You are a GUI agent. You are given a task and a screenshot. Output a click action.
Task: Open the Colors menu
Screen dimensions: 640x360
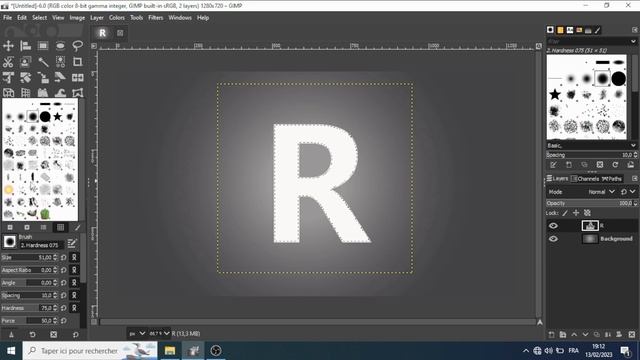click(x=117, y=18)
